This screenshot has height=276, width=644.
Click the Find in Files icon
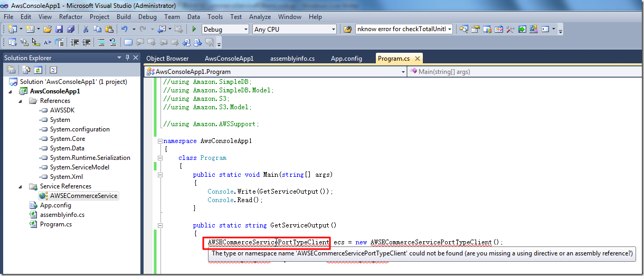pyautogui.click(x=347, y=29)
